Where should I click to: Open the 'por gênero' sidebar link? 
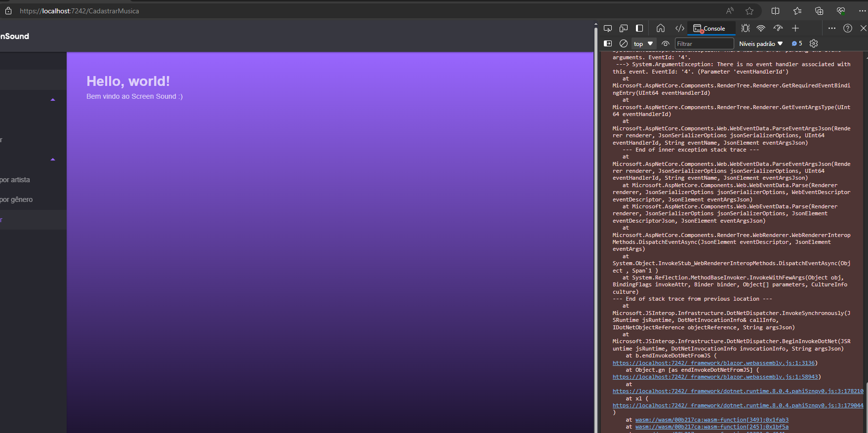(16, 199)
